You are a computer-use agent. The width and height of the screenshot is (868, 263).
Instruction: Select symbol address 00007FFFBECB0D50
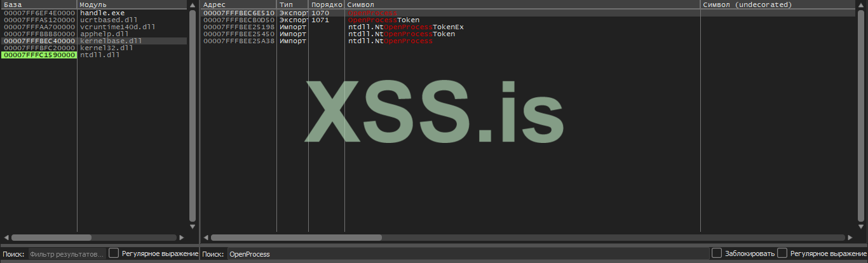pyautogui.click(x=239, y=20)
